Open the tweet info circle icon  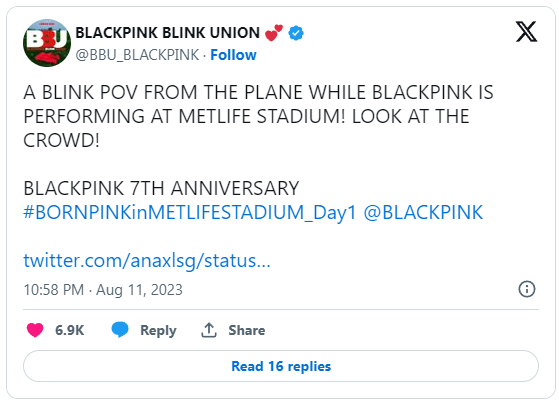[x=527, y=289]
